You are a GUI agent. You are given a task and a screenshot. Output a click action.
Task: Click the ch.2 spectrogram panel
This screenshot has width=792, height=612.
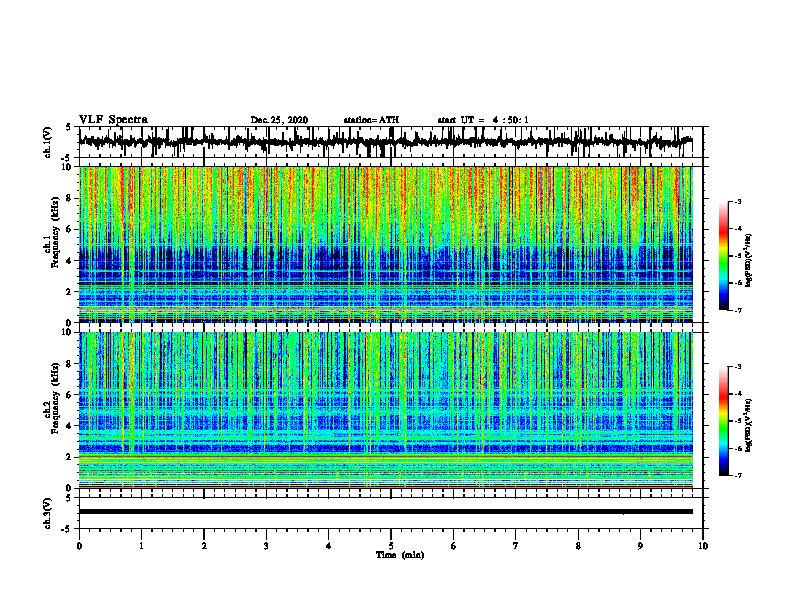(x=386, y=410)
